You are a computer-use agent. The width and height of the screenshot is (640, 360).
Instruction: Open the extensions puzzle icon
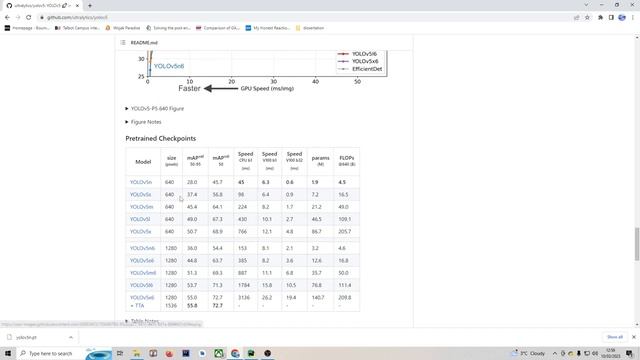(x=600, y=18)
